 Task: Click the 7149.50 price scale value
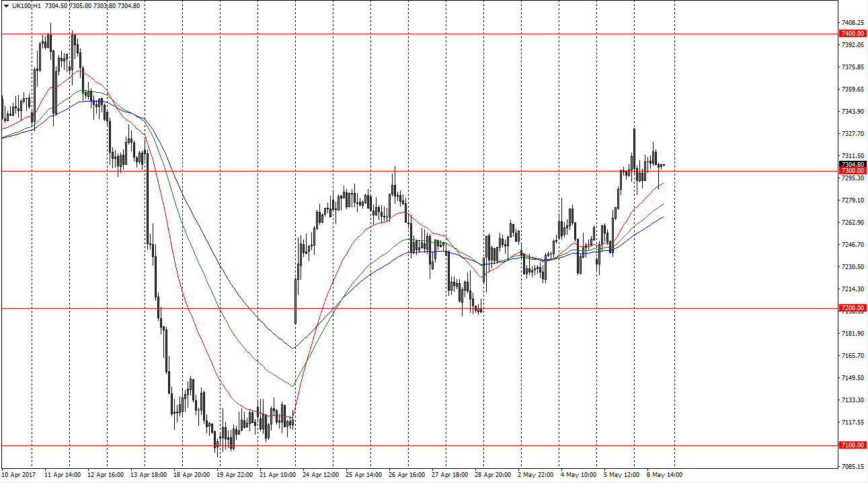[x=852, y=378]
